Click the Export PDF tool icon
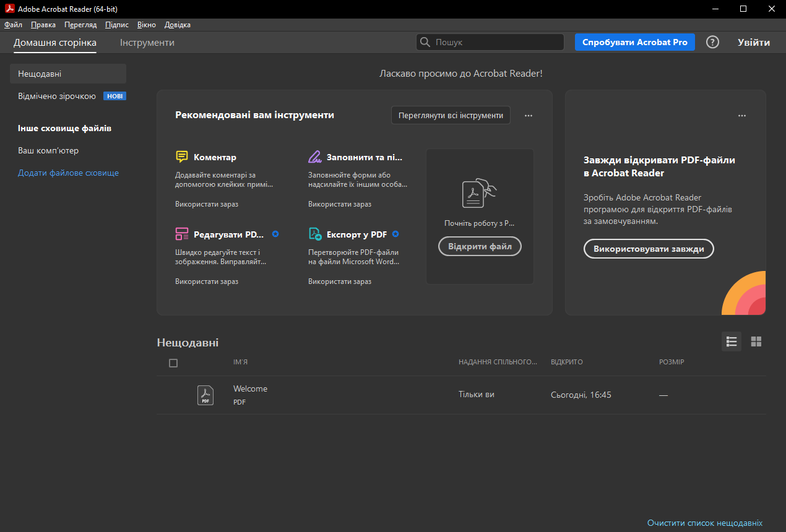 coord(315,234)
